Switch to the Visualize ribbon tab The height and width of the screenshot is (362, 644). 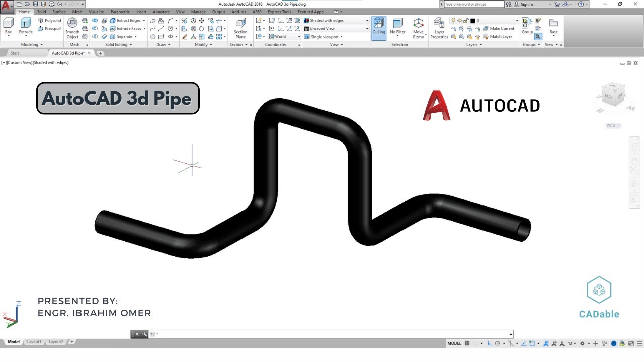[x=97, y=12]
